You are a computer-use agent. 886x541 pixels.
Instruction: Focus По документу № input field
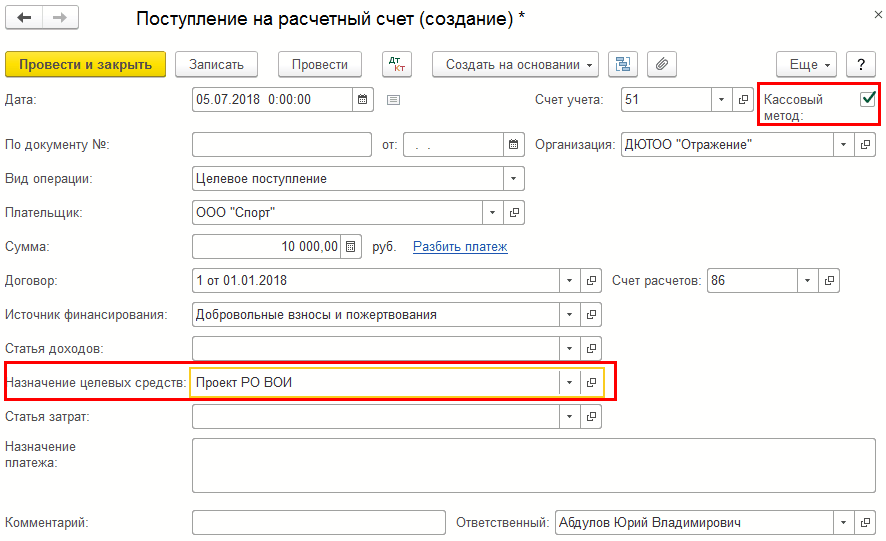pyautogui.click(x=282, y=145)
